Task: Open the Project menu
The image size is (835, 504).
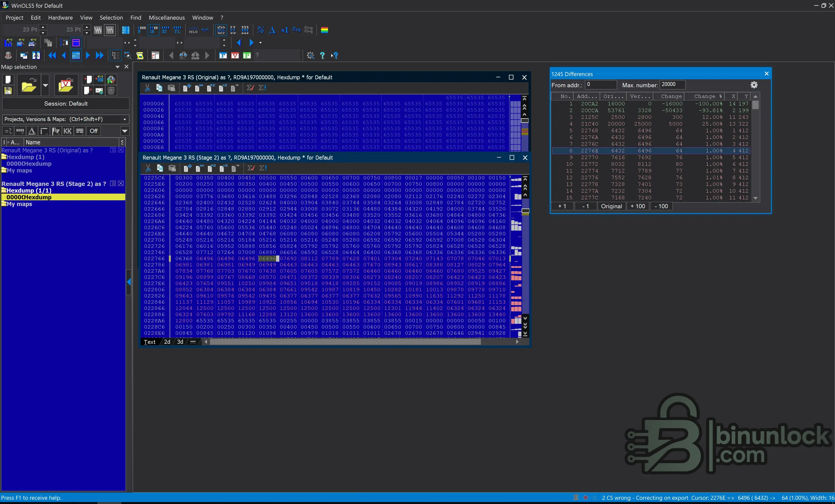Action: click(15, 18)
